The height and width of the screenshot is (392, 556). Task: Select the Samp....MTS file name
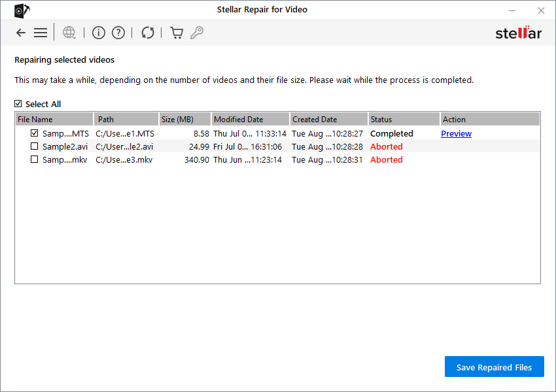pyautogui.click(x=65, y=133)
